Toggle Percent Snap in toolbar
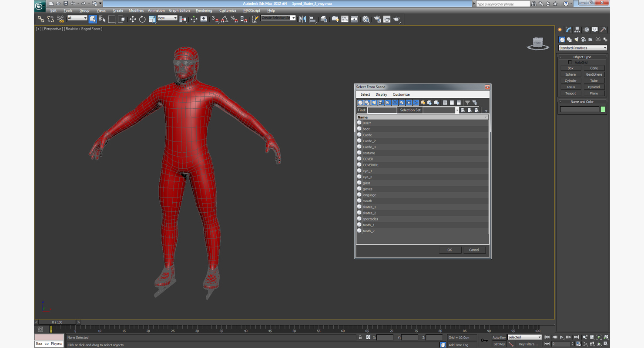Screen dimensions: 644x348 (x=234, y=19)
